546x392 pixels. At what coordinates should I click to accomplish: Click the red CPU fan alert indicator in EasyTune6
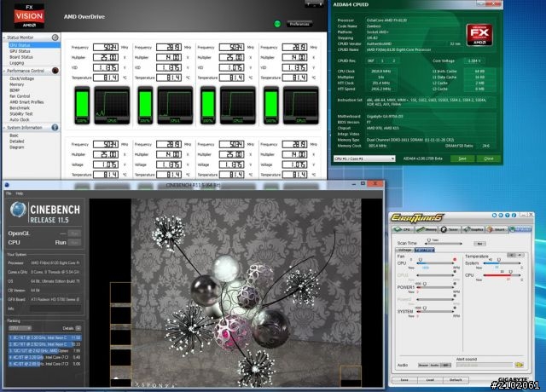pyautogui.click(x=455, y=260)
